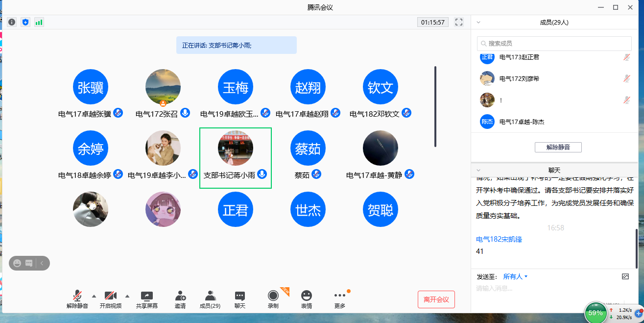Click the 搜索成员 search field
The image size is (644, 323).
point(554,44)
